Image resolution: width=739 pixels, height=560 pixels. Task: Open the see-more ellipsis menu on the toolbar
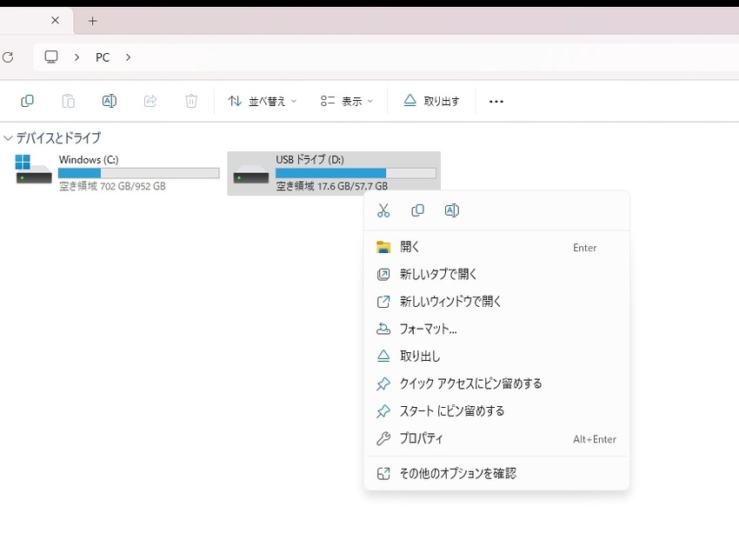pyautogui.click(x=496, y=102)
